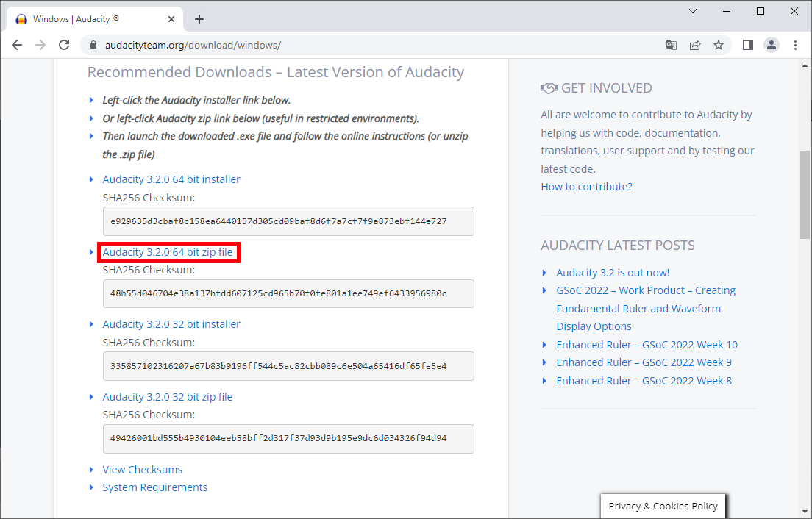Open the Audacity 3.2.0 64 bit zip file link
Image resolution: width=812 pixels, height=519 pixels.
tap(168, 252)
